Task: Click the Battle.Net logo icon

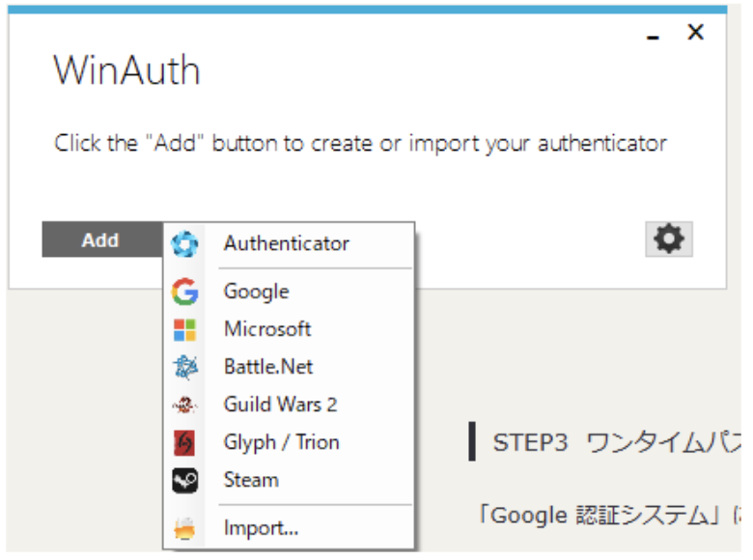Action: pos(185,368)
